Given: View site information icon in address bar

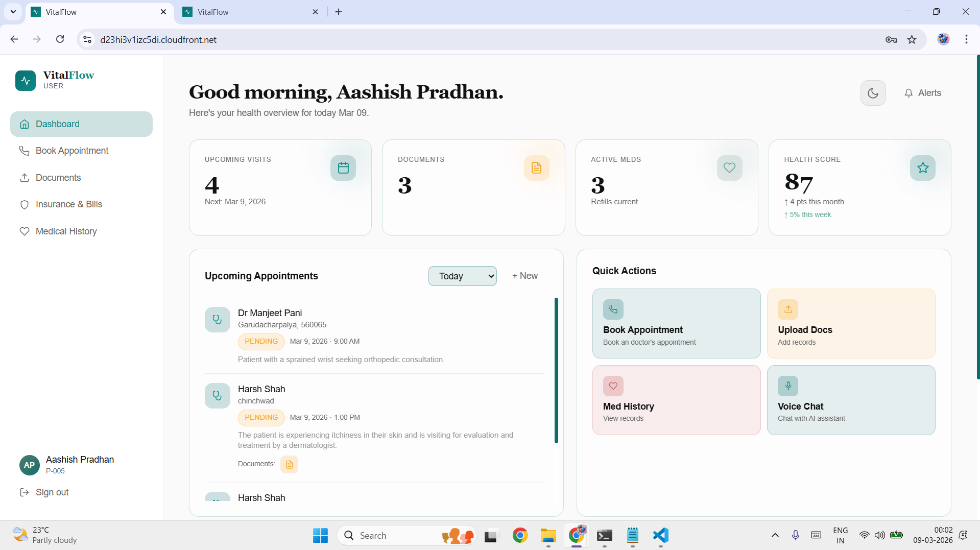Looking at the screenshot, I should coord(88,39).
